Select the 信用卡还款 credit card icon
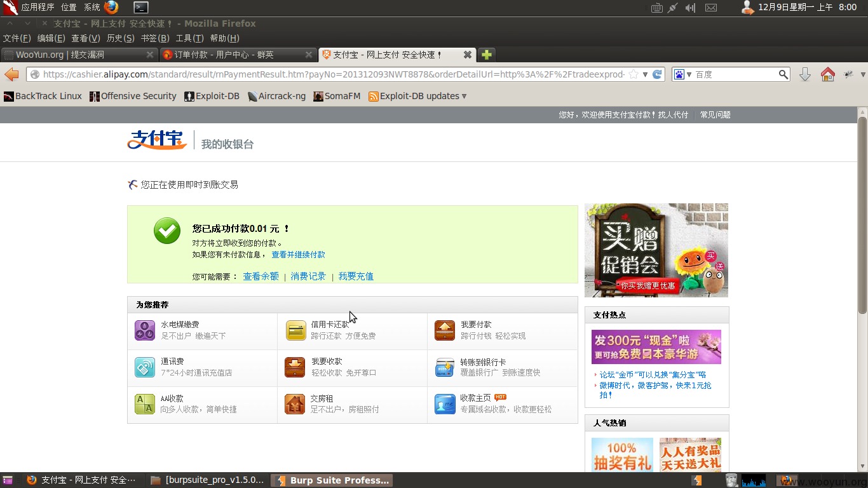The height and width of the screenshot is (488, 868). (295, 330)
